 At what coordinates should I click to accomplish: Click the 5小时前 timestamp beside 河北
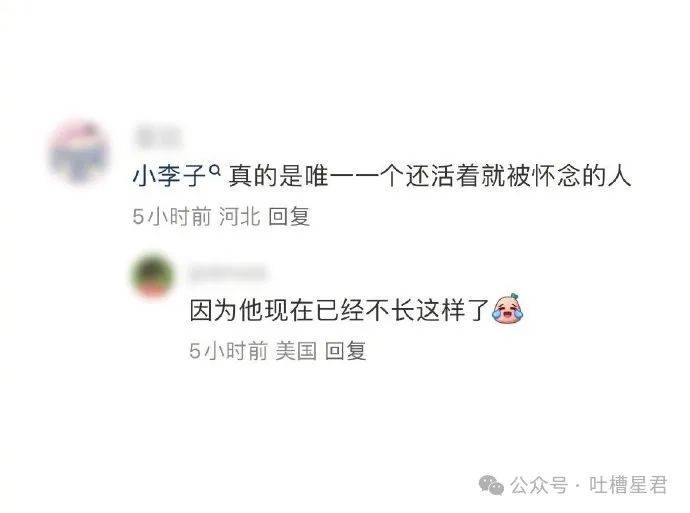172,216
